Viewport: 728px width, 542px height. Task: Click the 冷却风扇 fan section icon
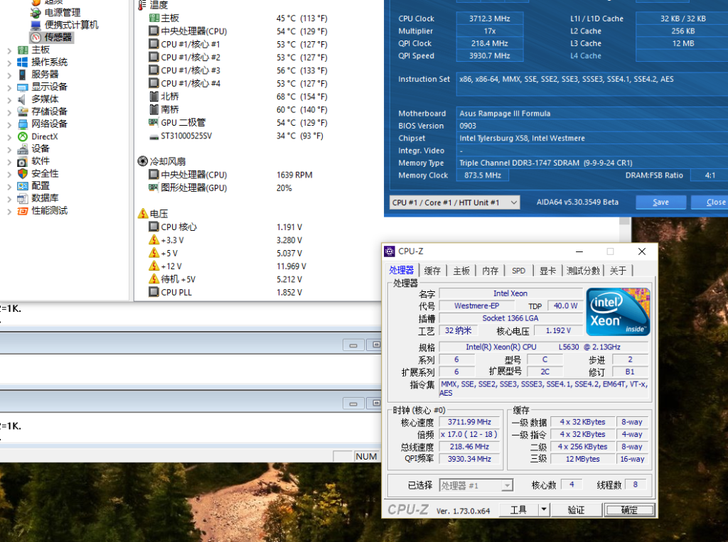(x=143, y=161)
